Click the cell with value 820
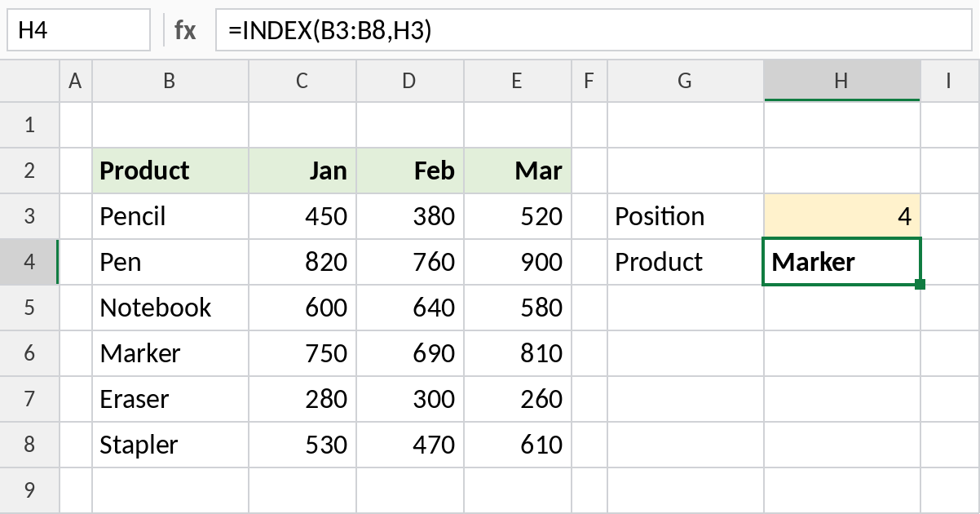The width and height of the screenshot is (980, 514). [302, 262]
